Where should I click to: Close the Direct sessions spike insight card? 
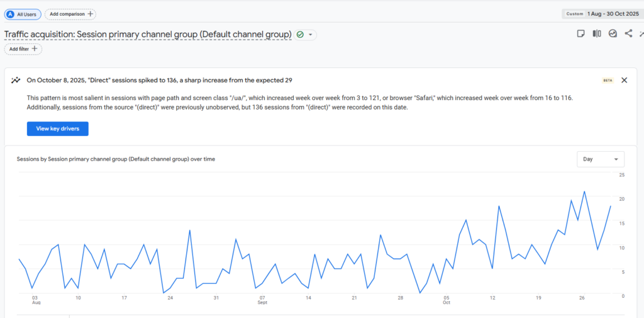pos(625,80)
